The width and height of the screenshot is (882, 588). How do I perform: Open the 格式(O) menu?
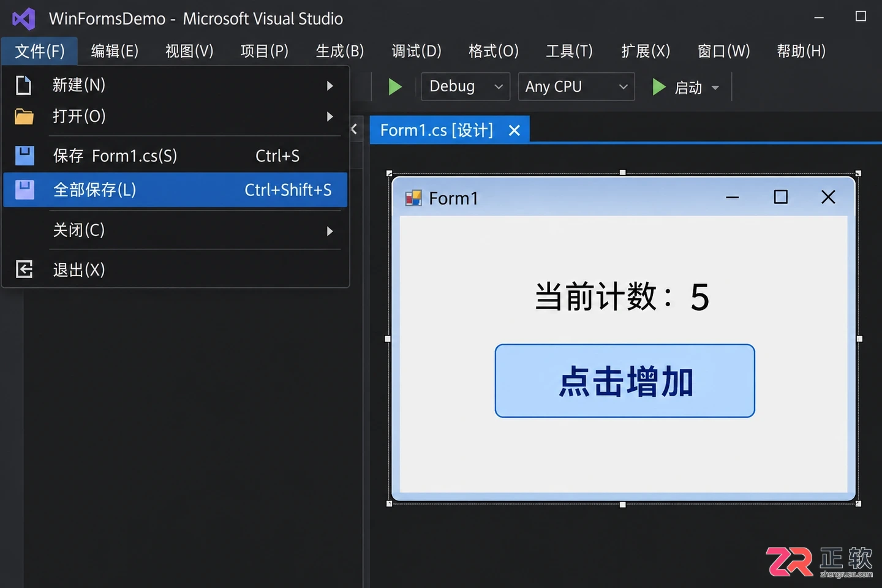pyautogui.click(x=494, y=51)
